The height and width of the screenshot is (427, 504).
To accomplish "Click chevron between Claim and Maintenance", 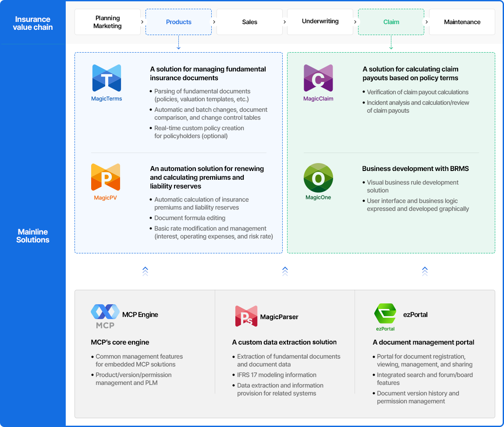I will [x=426, y=22].
